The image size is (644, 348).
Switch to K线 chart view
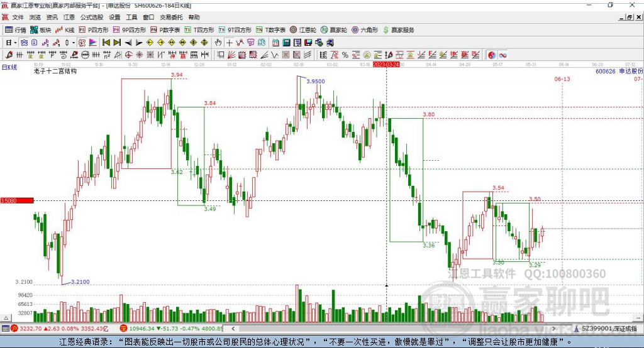pos(65,30)
